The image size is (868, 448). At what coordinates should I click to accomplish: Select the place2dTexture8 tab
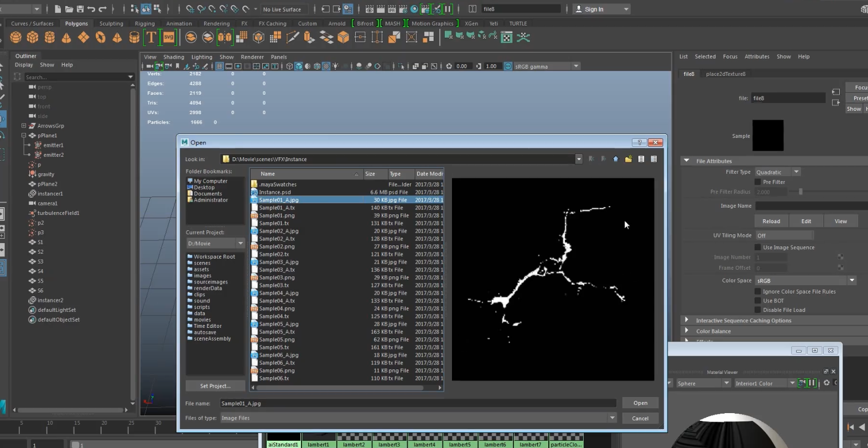tap(726, 74)
